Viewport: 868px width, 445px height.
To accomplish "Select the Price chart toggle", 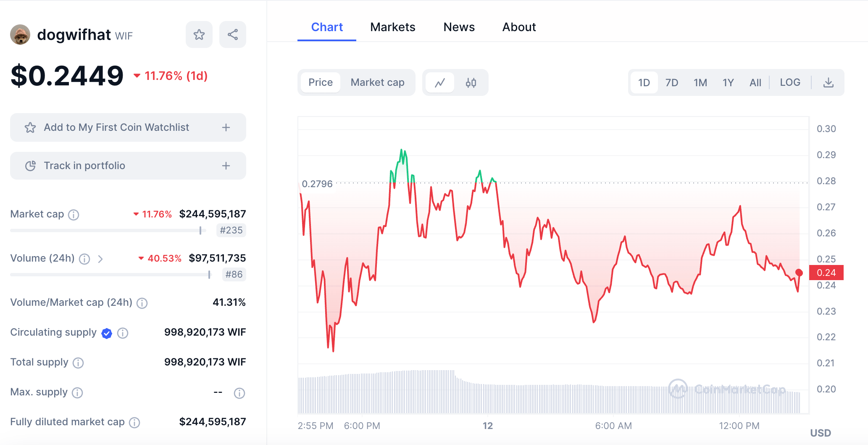I will [321, 82].
